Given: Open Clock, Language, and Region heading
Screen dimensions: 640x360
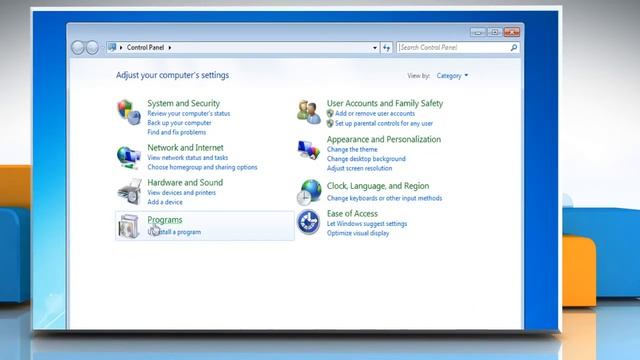Looking at the screenshot, I should [378, 186].
